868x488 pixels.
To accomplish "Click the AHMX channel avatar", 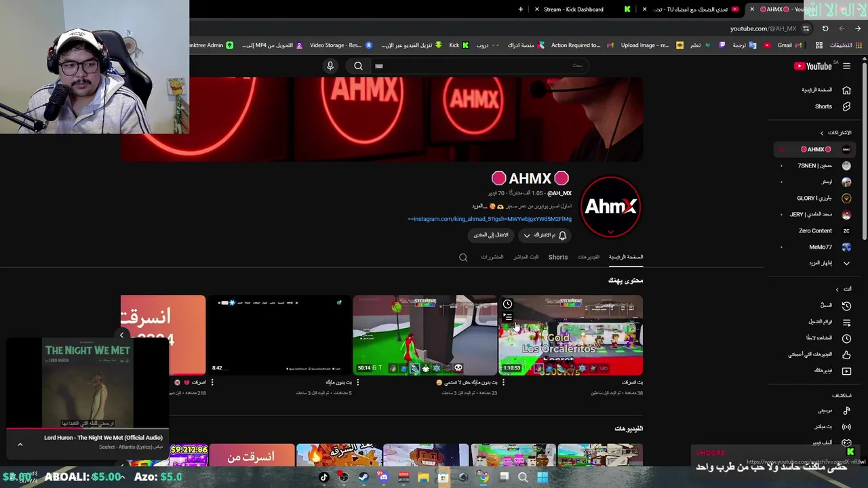I will point(611,207).
